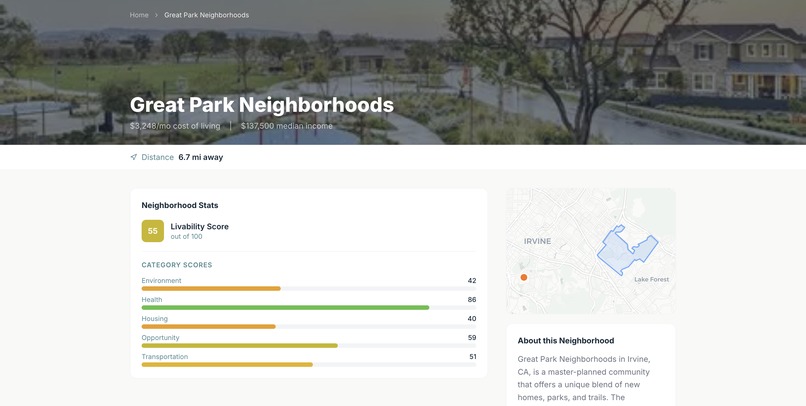This screenshot has width=806, height=406.
Task: Click the green Health score bar
Action: click(x=308, y=308)
